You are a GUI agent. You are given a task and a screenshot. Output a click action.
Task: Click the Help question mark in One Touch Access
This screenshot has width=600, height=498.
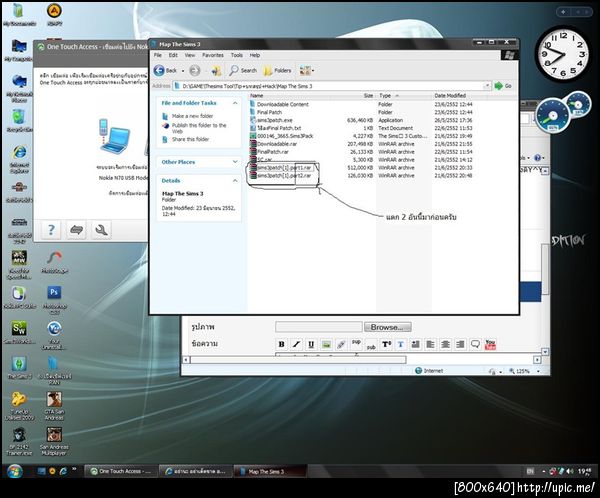(51, 230)
